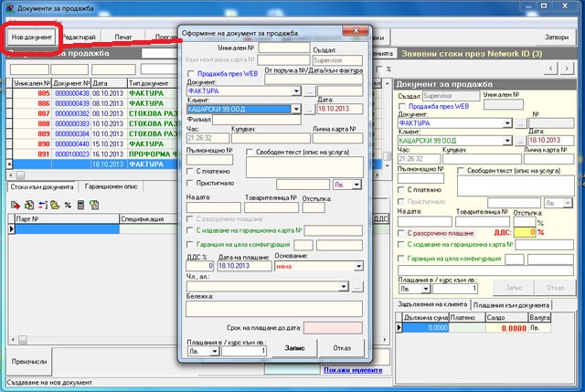
Task: Click the Нов документ button
Action: pyautogui.click(x=32, y=37)
